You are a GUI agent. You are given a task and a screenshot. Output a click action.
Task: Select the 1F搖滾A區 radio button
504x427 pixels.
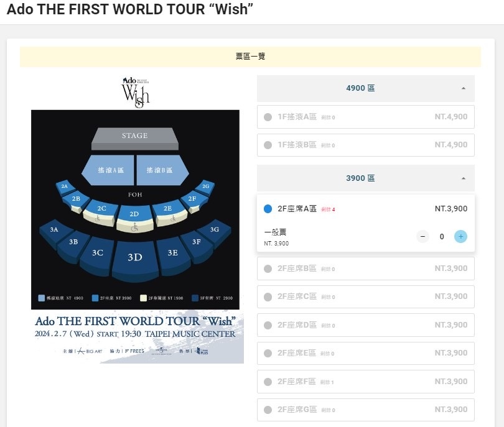click(268, 117)
